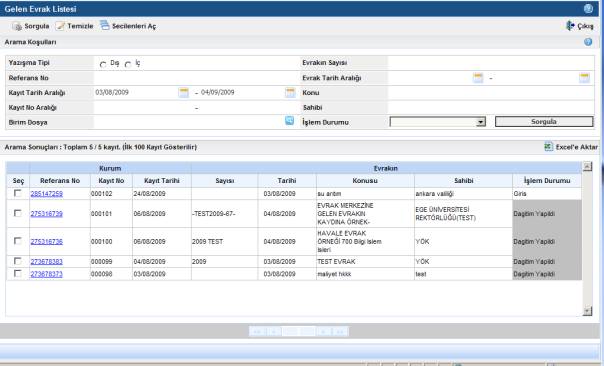
Task: Open calendar next to 03/08/2009
Action: tap(184, 92)
